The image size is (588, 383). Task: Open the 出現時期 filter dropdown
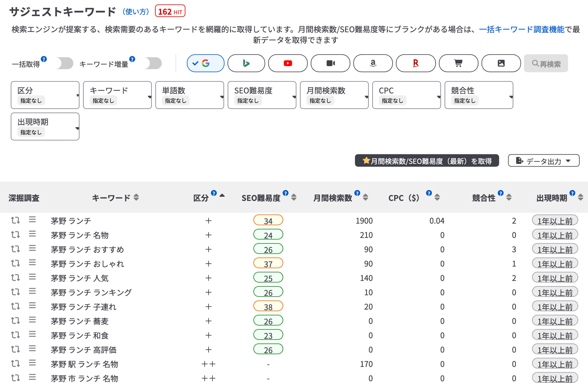(x=45, y=127)
